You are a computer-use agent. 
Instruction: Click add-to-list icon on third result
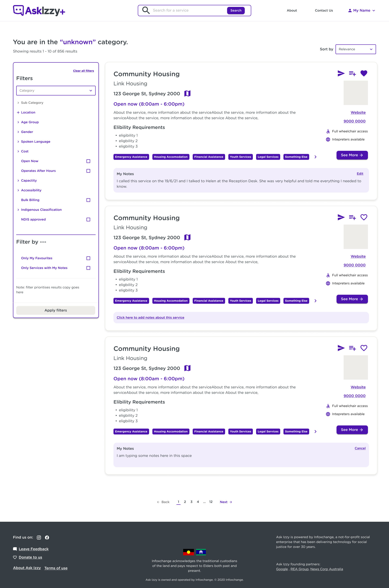(x=352, y=348)
